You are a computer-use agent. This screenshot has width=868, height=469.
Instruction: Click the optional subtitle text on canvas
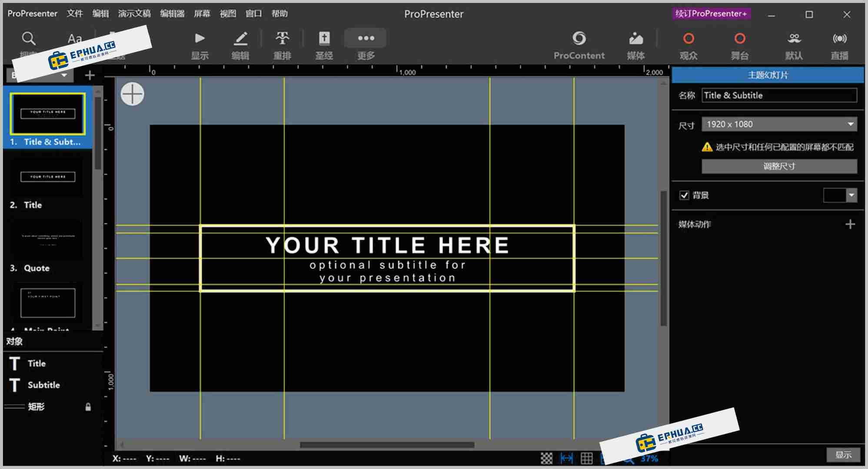tap(387, 271)
